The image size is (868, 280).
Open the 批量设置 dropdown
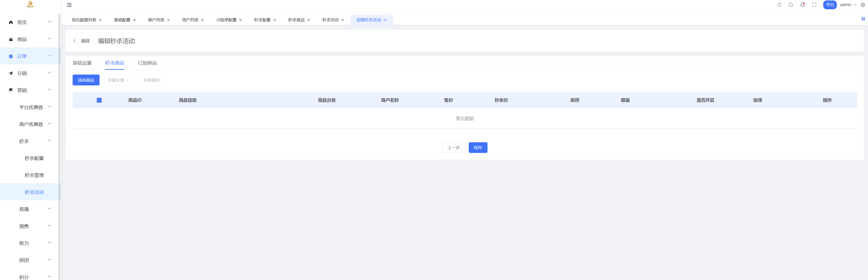(119, 80)
